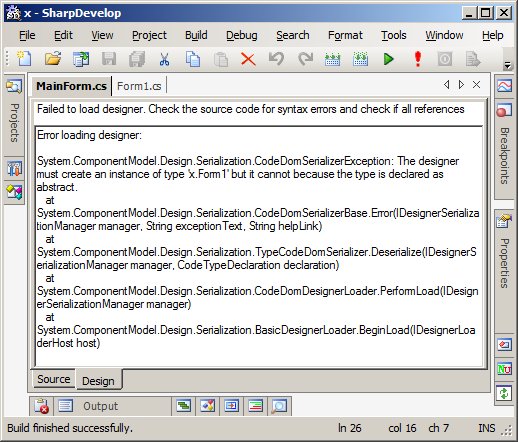This screenshot has height=442, width=518.
Task: Click the colorful shapes icon in bottom bar
Action: point(208,406)
